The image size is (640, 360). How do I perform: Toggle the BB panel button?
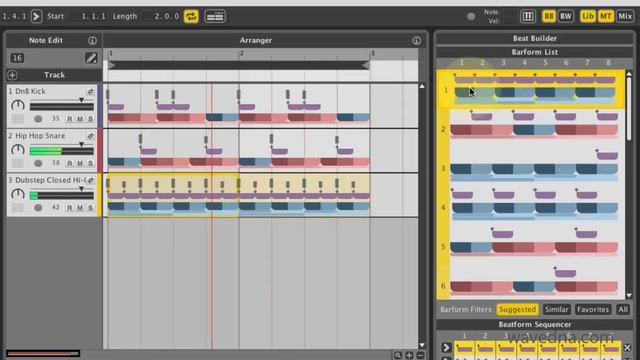[x=549, y=16]
